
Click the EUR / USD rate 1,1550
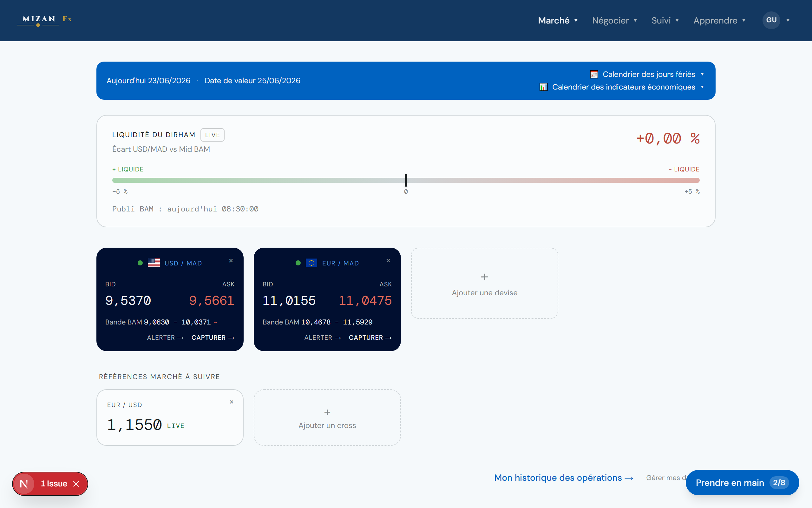[134, 425]
